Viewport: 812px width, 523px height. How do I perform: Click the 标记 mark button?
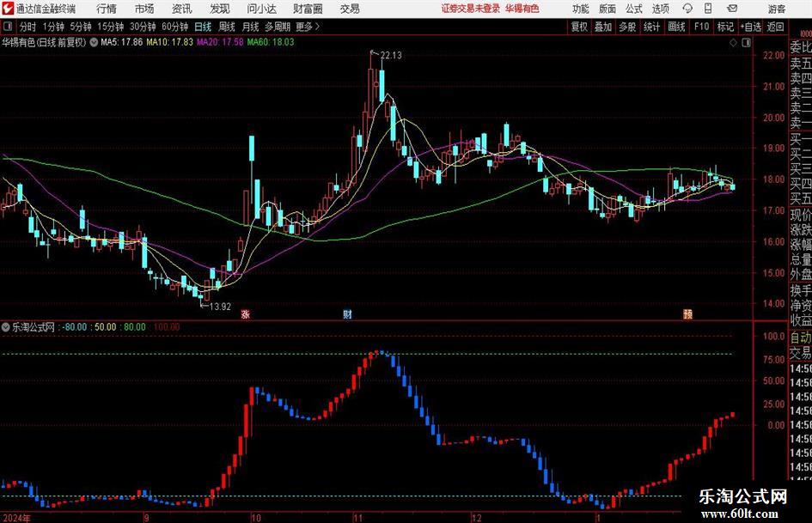[x=725, y=27]
